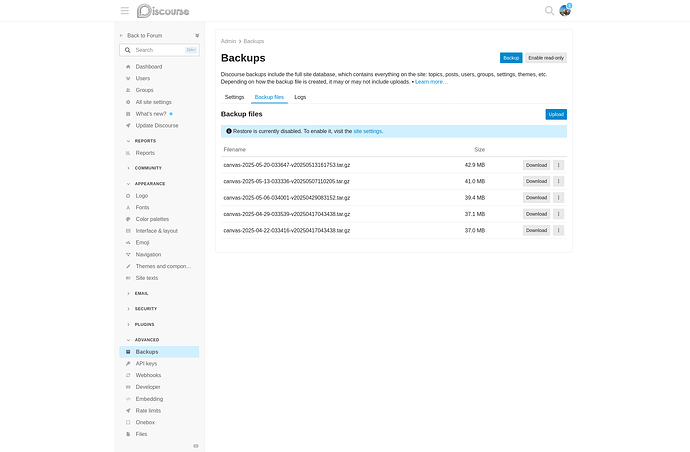Open the user avatar menu

point(565,11)
